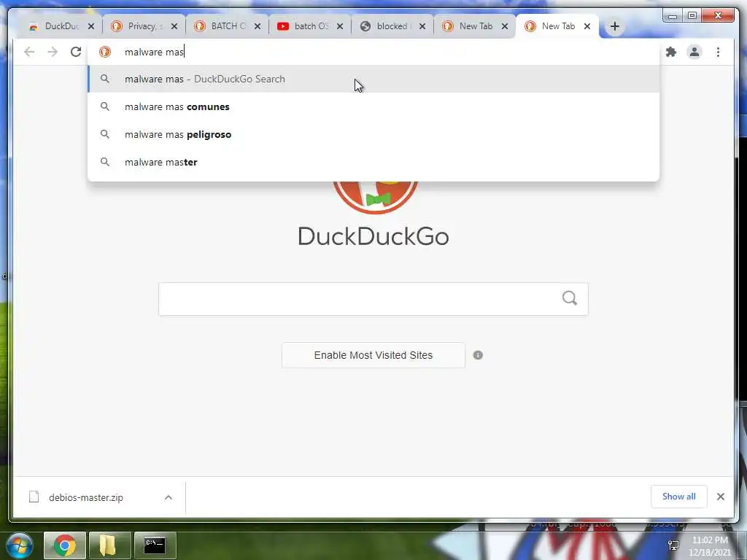747x560 pixels.
Task: Click the browser Forward arrow
Action: [53, 52]
